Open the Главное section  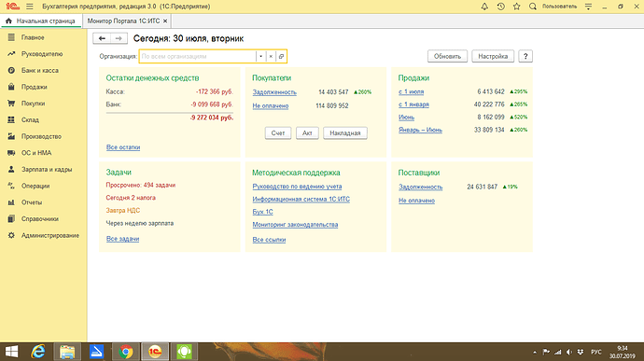click(x=33, y=37)
